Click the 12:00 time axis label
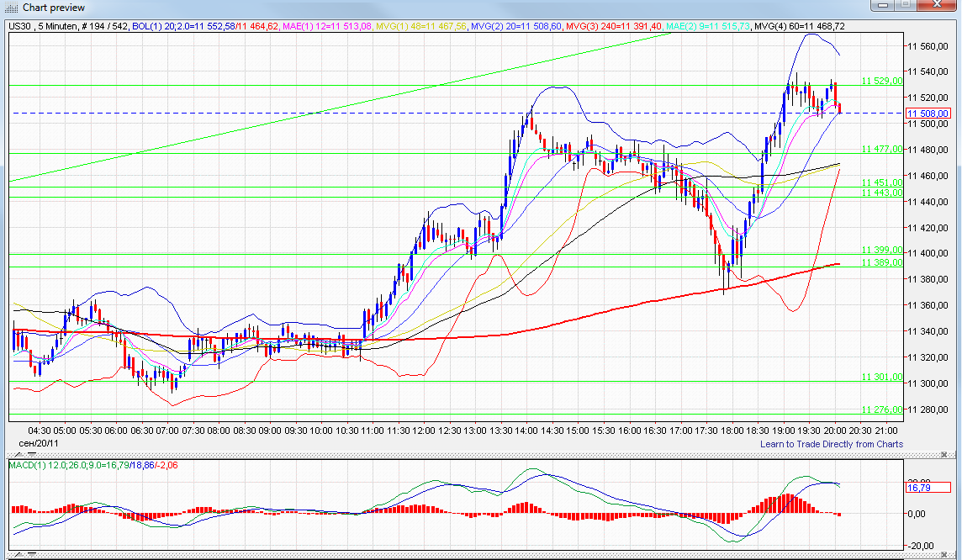Screen dimensions: 962x560 (423, 431)
